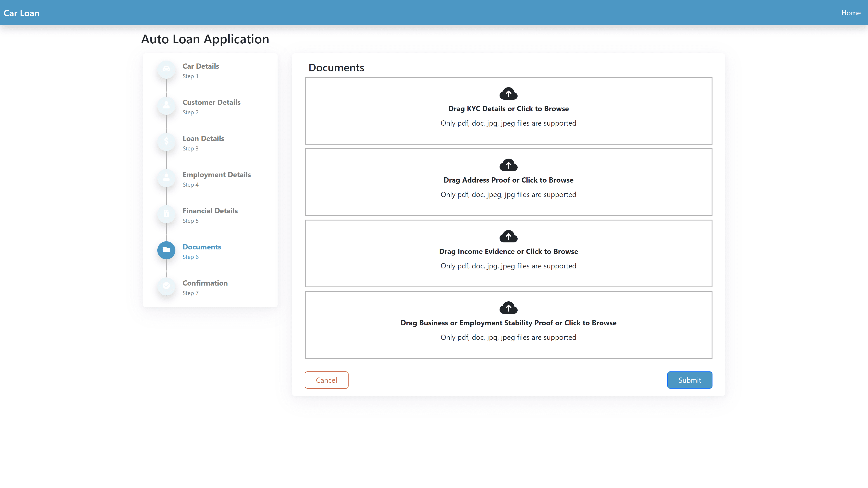Open the Financial Details step label
The width and height of the screenshot is (868, 488).
210,211
